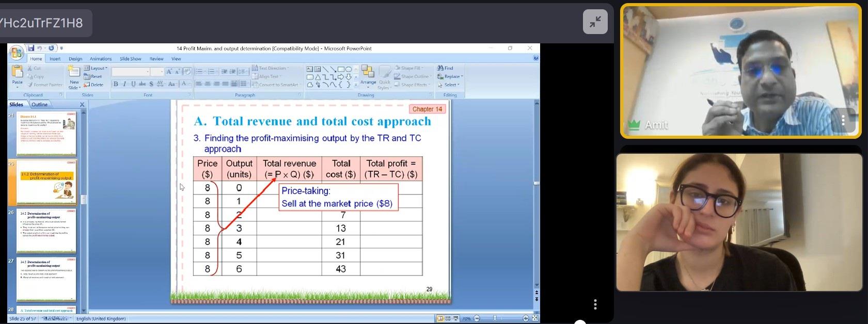Open the Animations ribbon tab
This screenshot has width=868, height=324.
(x=101, y=59)
